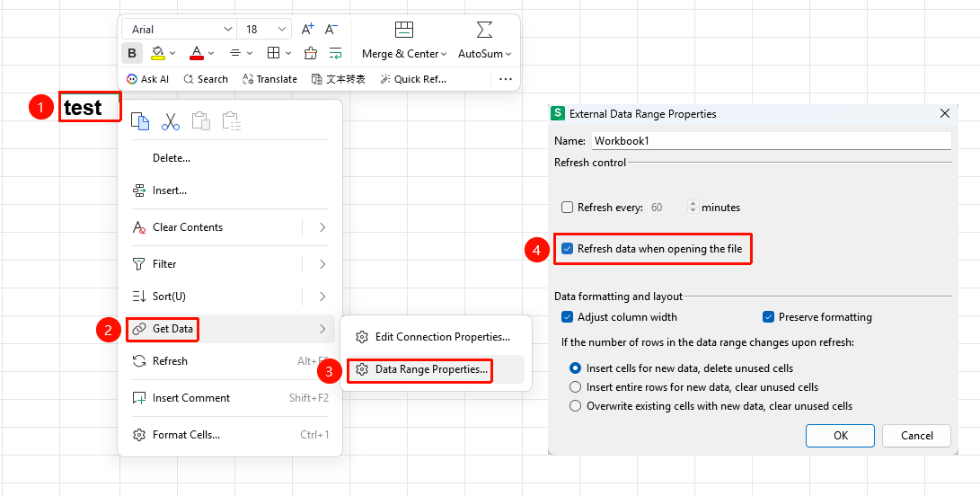Click the Merge & Center icon
Viewport: 980px width, 496px height.
pyautogui.click(x=404, y=30)
